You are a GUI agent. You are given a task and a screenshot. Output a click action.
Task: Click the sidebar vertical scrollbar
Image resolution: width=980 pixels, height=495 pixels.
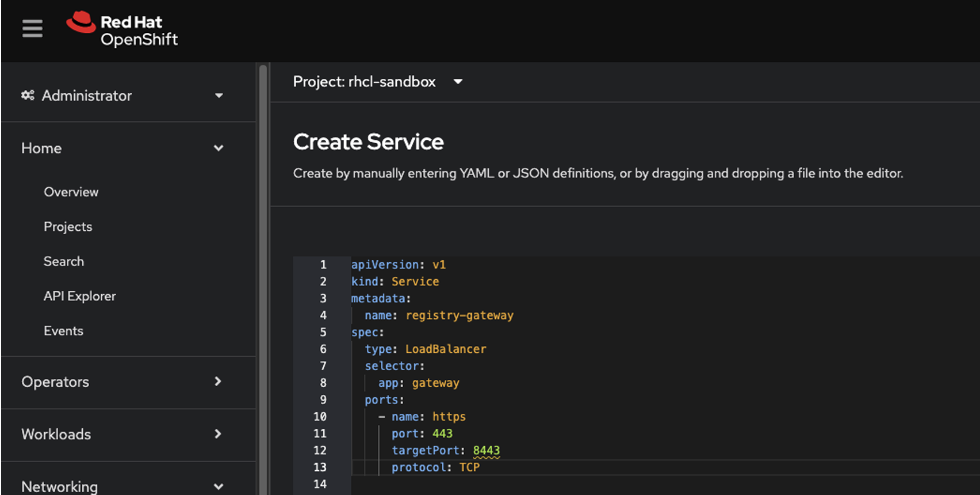click(x=263, y=279)
